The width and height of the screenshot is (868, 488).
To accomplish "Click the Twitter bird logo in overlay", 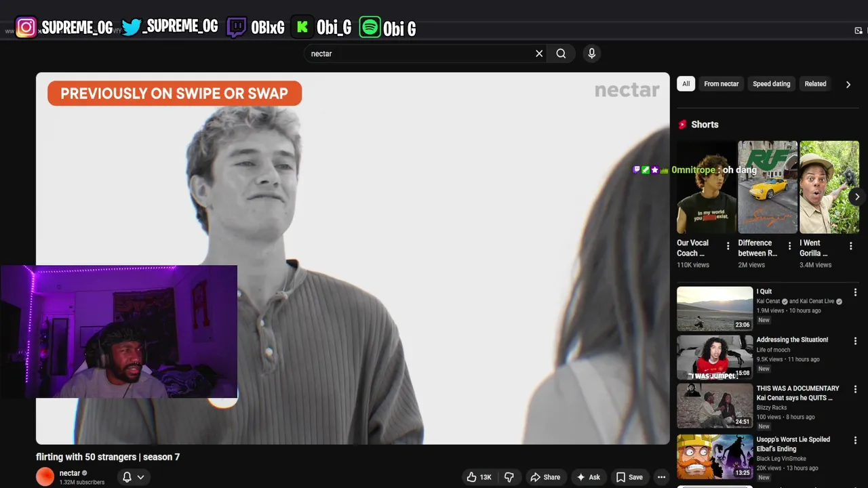I will click(132, 27).
